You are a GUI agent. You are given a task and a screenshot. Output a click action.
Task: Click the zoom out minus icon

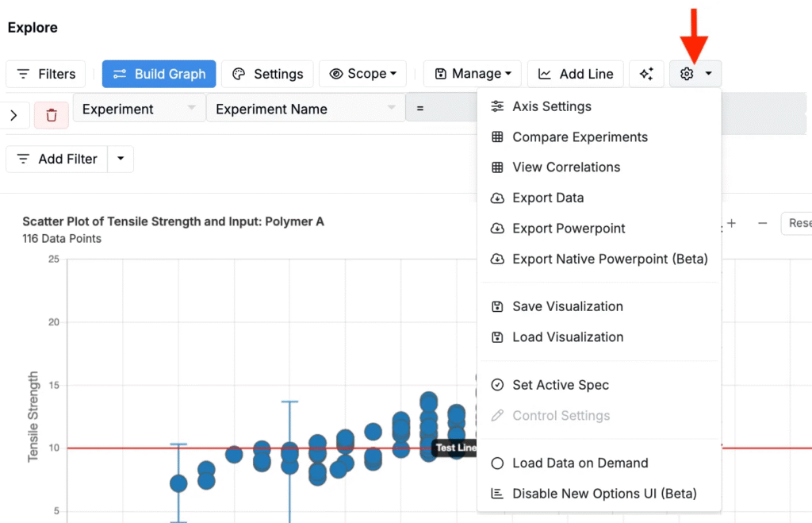(x=762, y=224)
